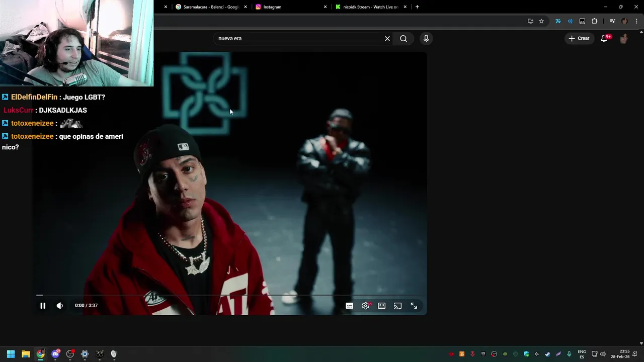
Task: Open the Epic Games tray icon
Action: 484,354
